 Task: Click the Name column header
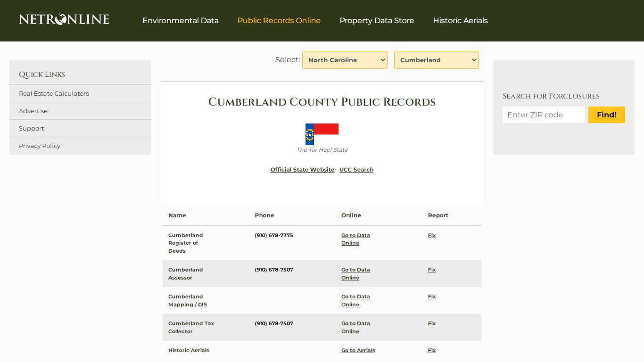pos(177,215)
